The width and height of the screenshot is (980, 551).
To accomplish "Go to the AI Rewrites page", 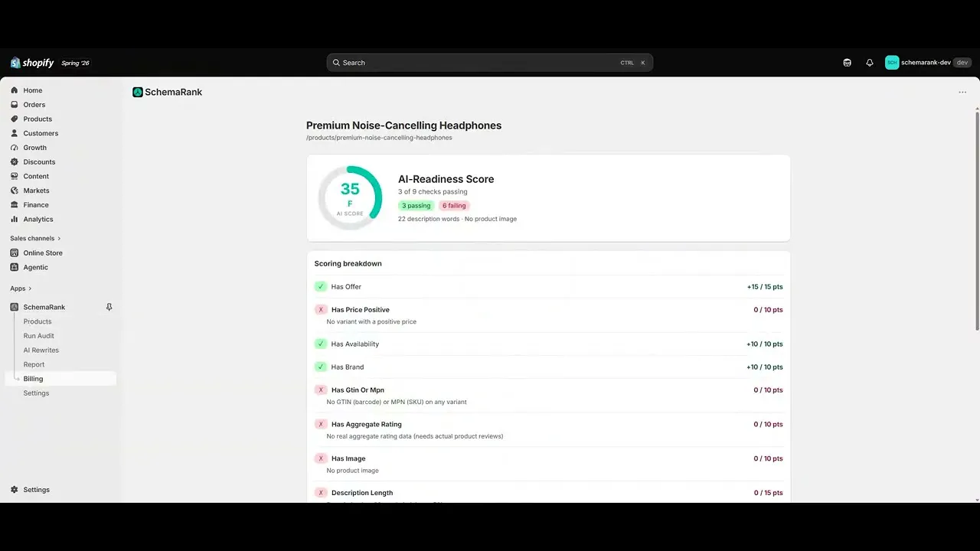I will click(41, 350).
